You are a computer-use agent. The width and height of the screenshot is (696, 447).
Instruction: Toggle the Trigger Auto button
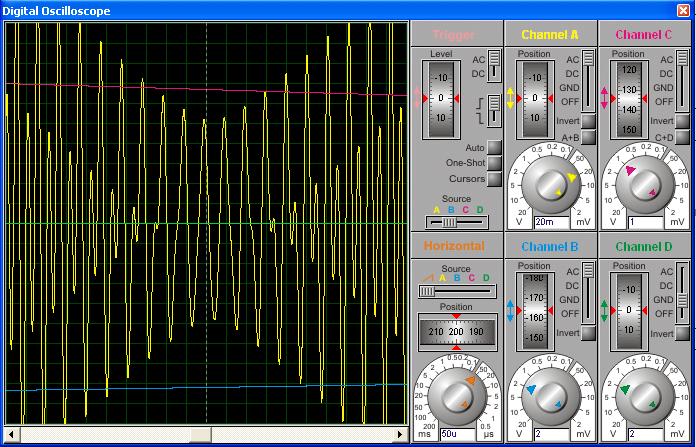pos(494,147)
